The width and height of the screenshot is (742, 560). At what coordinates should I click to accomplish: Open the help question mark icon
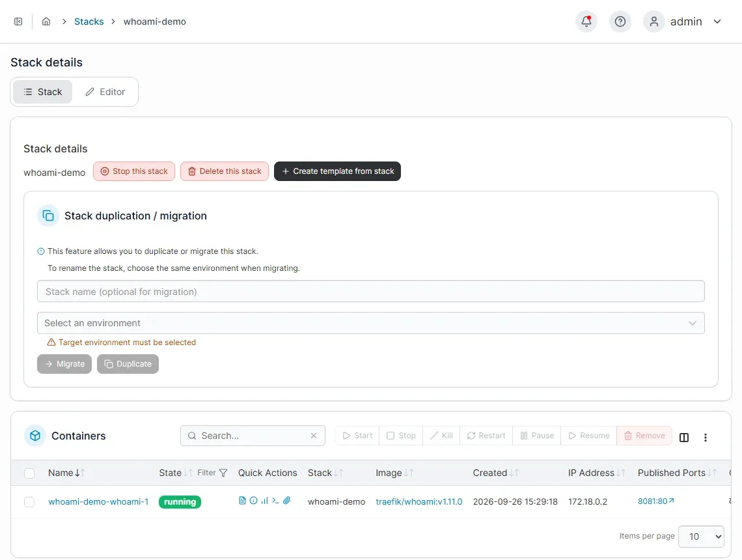point(620,21)
